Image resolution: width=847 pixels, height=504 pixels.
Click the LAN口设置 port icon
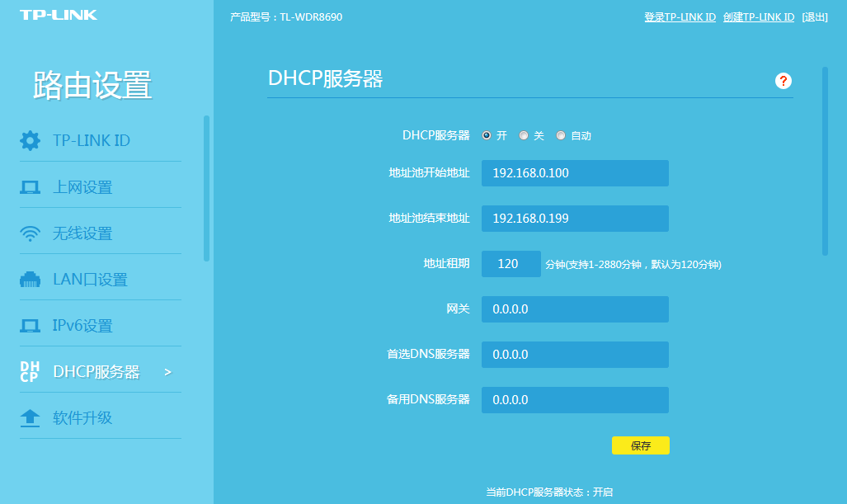coord(31,279)
